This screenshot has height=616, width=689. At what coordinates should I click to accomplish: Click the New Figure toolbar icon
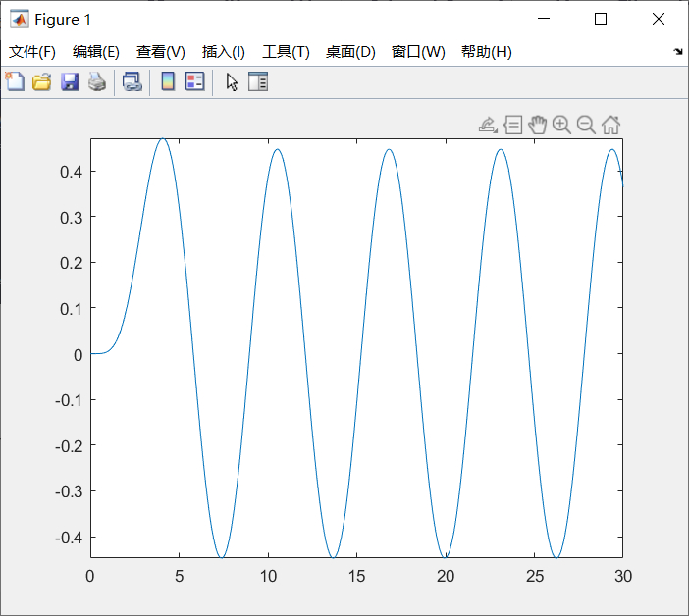pyautogui.click(x=15, y=81)
